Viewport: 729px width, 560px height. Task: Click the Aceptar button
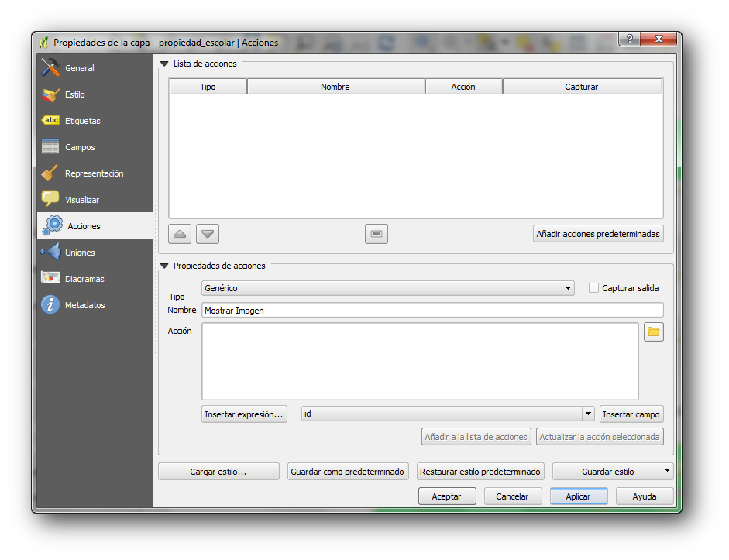click(447, 496)
